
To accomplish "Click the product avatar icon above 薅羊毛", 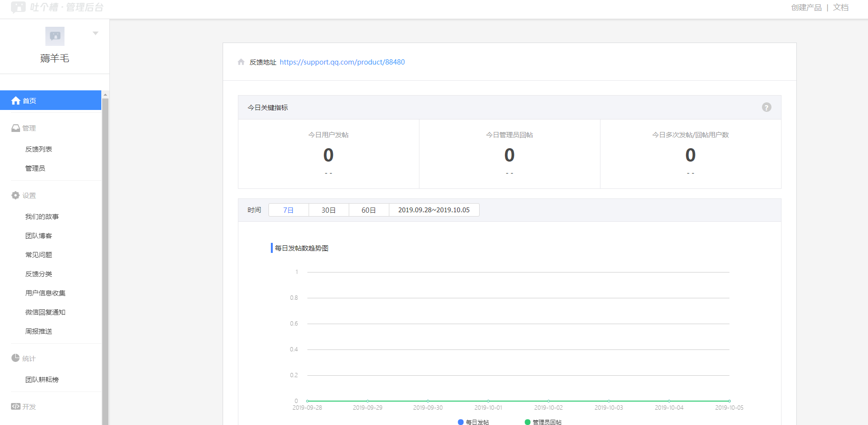I will 55,36.
